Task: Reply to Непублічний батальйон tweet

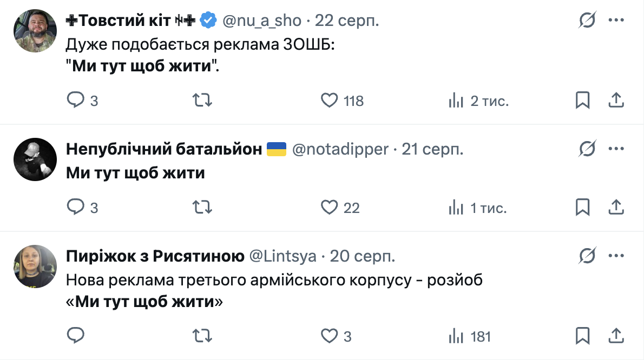Action: [x=76, y=207]
